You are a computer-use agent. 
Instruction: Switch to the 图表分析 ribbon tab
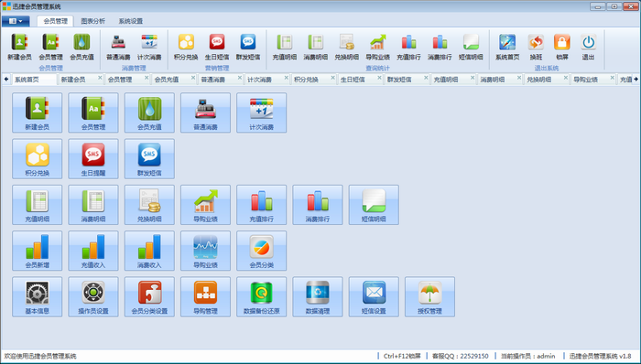[92, 21]
